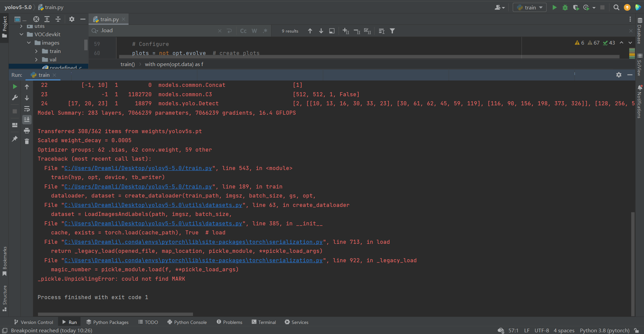Pin the Run tab with the pin icon
The width and height of the screenshot is (644, 334).
click(15, 139)
